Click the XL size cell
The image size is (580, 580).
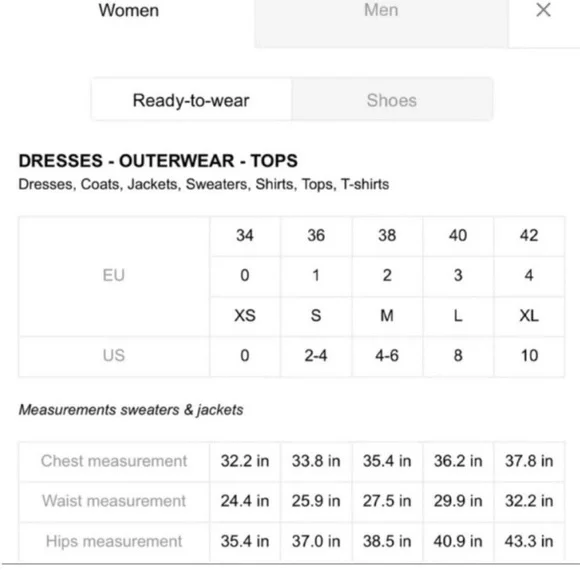(x=529, y=316)
